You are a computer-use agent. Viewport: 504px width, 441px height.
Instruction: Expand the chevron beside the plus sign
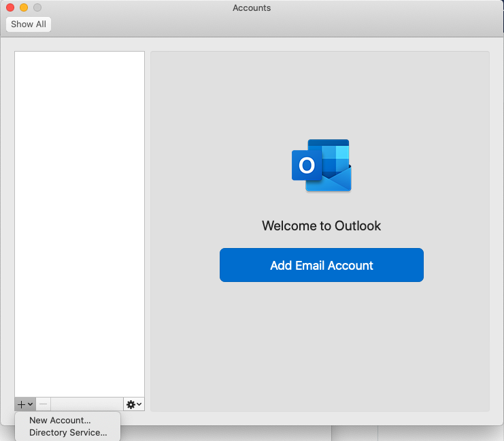(x=31, y=404)
